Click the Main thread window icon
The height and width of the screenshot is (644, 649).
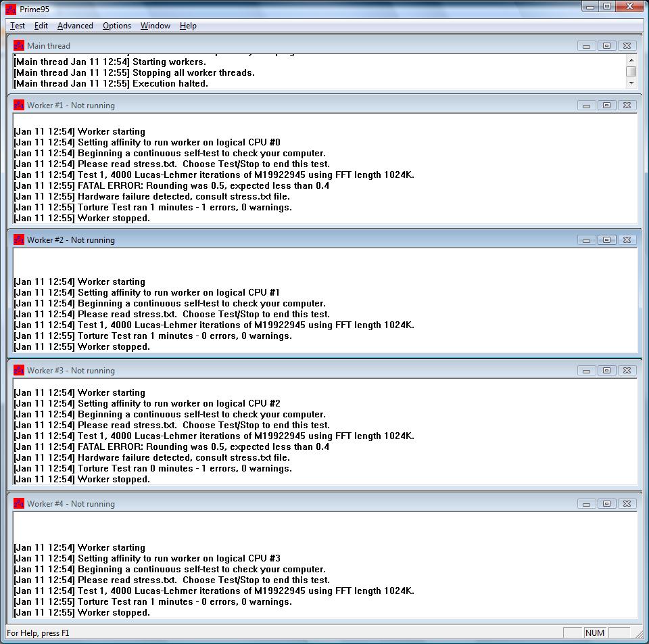pos(19,45)
